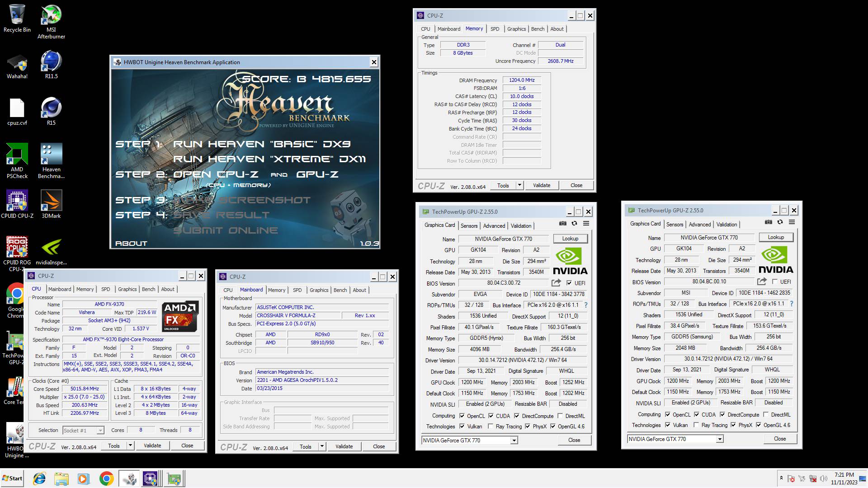Open Advanced tab in right GPU-Z window
Image resolution: width=868 pixels, height=488 pixels.
tap(700, 224)
